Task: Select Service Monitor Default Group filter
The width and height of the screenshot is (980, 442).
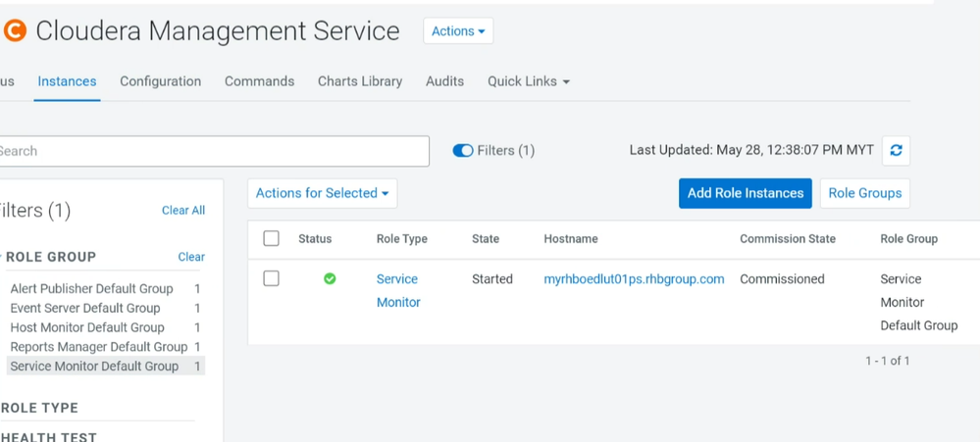Action: (x=105, y=366)
